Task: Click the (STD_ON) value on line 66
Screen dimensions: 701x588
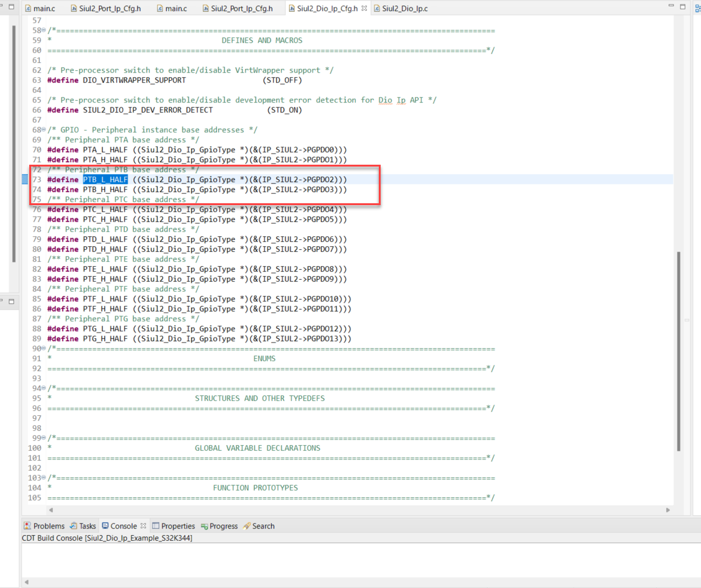Action: (285, 110)
